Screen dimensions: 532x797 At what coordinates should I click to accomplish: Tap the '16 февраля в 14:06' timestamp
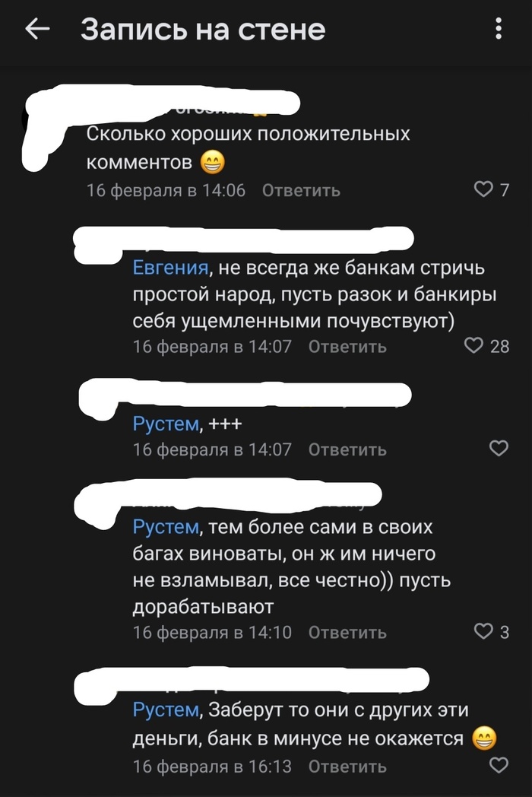click(x=166, y=190)
